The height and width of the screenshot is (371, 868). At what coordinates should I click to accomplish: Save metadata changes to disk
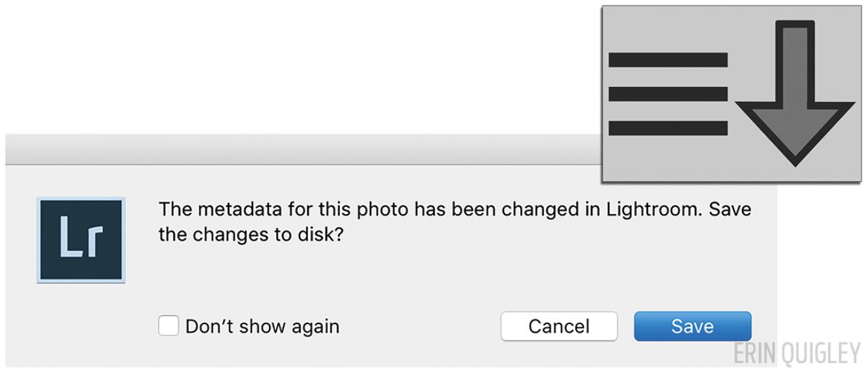692,327
